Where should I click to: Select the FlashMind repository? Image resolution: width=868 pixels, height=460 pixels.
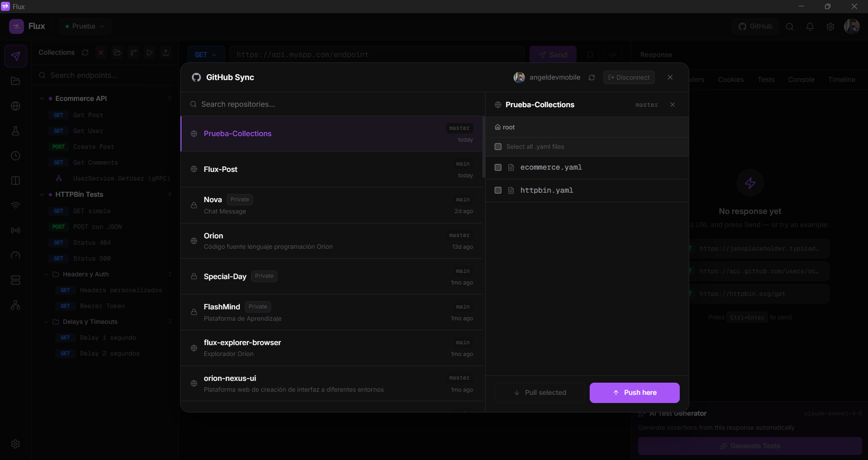[332, 312]
